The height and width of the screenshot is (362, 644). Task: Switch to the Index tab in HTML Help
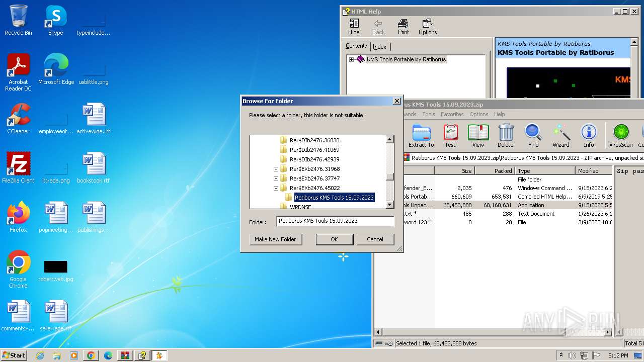(x=379, y=47)
